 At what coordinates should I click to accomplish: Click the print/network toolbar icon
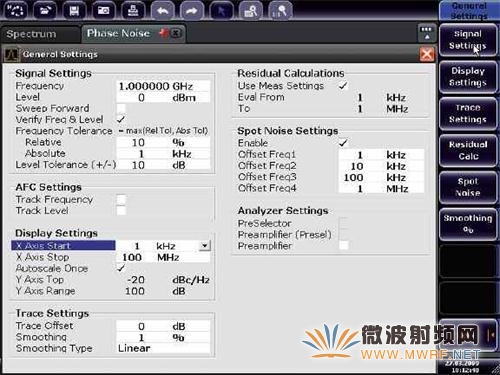[x=133, y=10]
